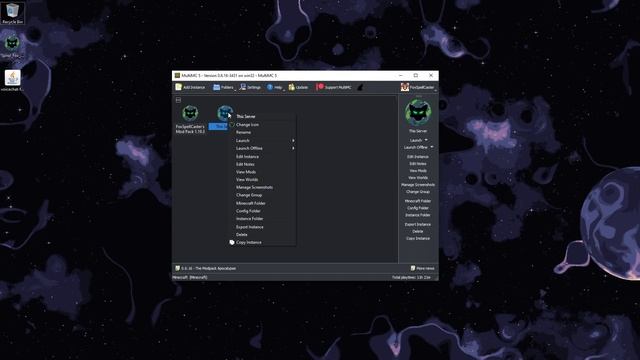Click View Mods in side panel
Screen dimensions: 640x360
418,171
